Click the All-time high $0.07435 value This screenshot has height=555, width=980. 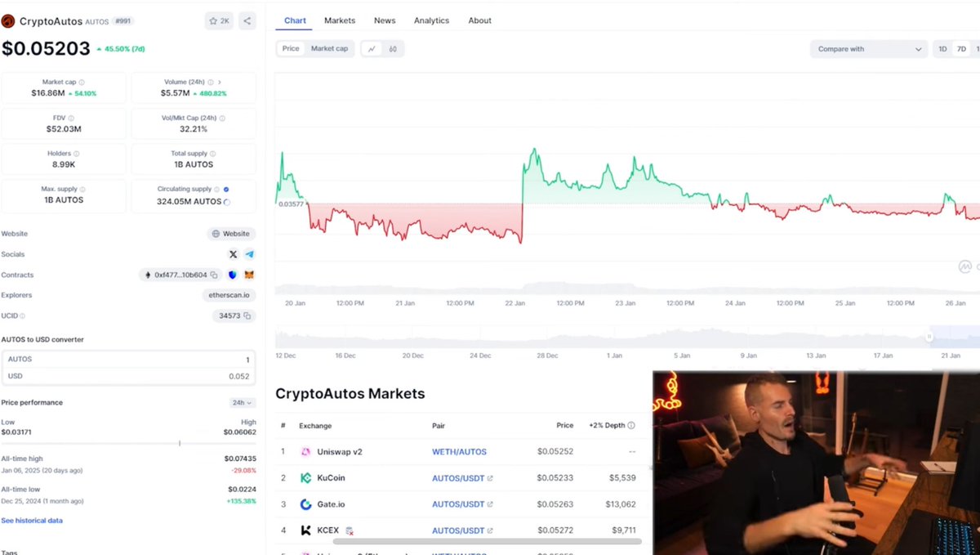240,459
